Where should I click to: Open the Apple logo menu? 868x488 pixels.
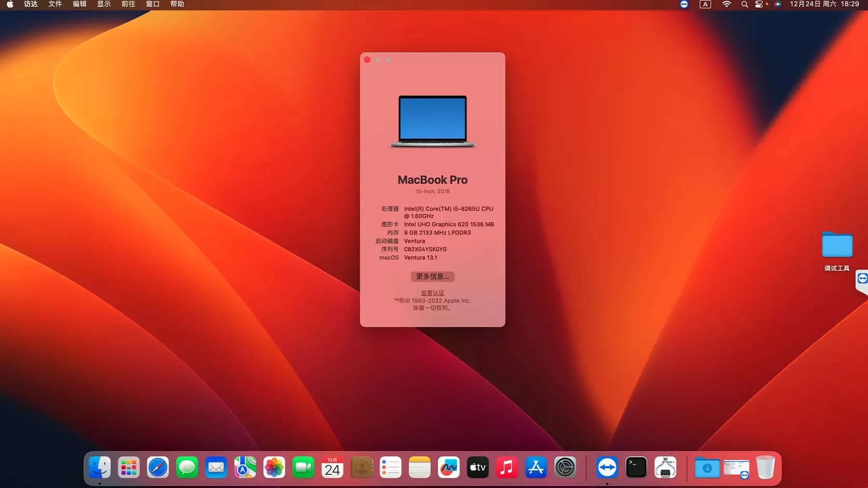pyautogui.click(x=10, y=4)
